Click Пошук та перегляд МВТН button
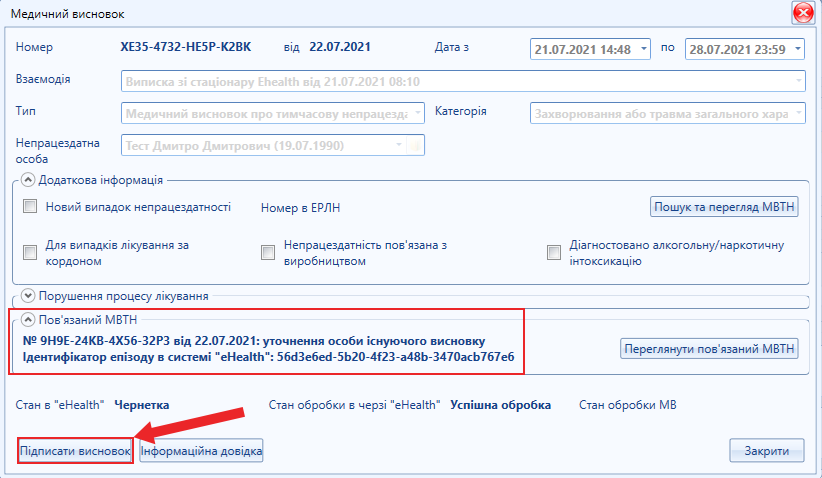This screenshot has height=478, width=822. 724,207
